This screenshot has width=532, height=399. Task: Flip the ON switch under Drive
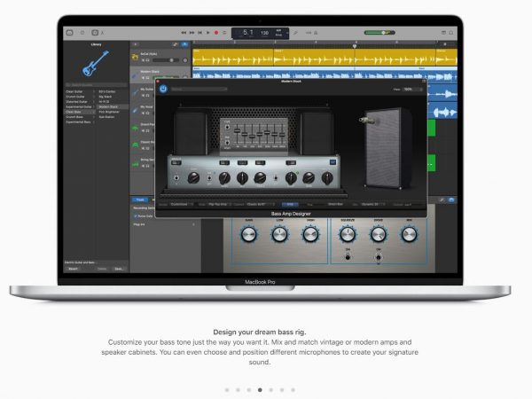[379, 257]
